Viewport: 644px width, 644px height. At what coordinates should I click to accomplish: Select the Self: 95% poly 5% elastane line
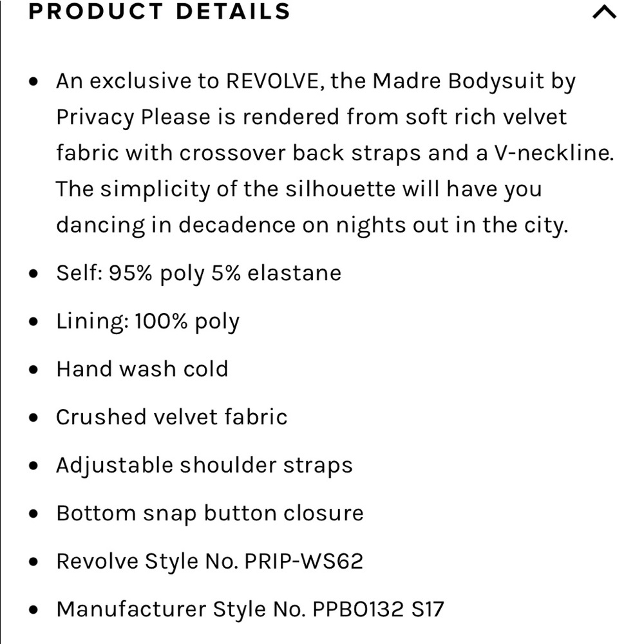(199, 274)
